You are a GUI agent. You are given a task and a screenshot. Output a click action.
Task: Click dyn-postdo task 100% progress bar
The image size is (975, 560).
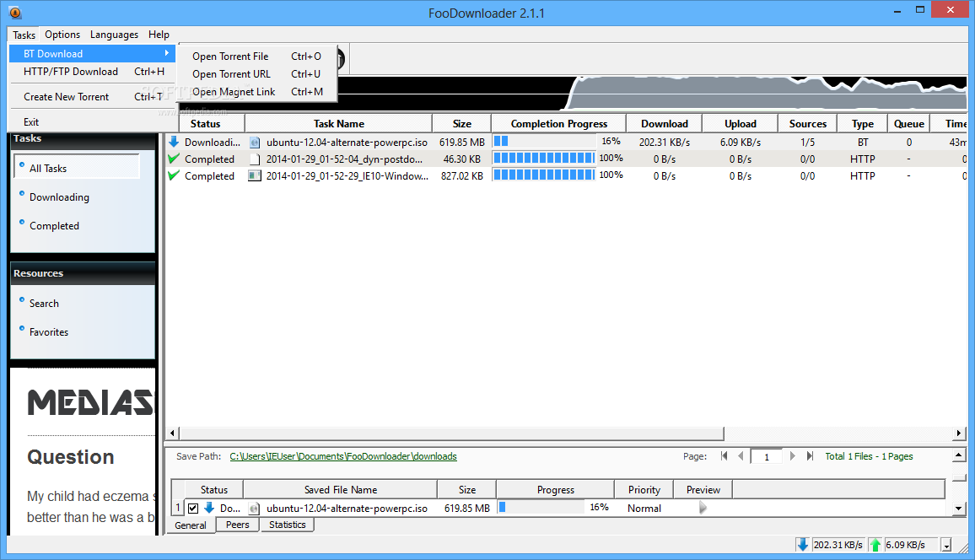pyautogui.click(x=544, y=158)
